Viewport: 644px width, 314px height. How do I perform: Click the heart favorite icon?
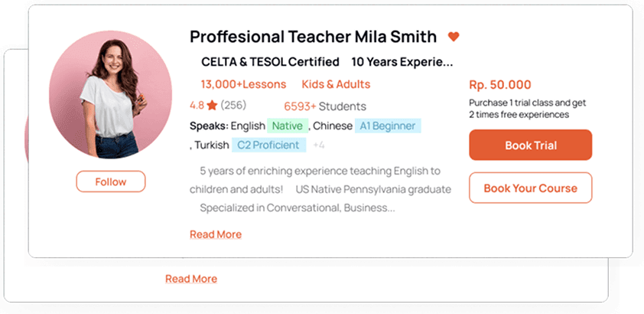point(454,37)
